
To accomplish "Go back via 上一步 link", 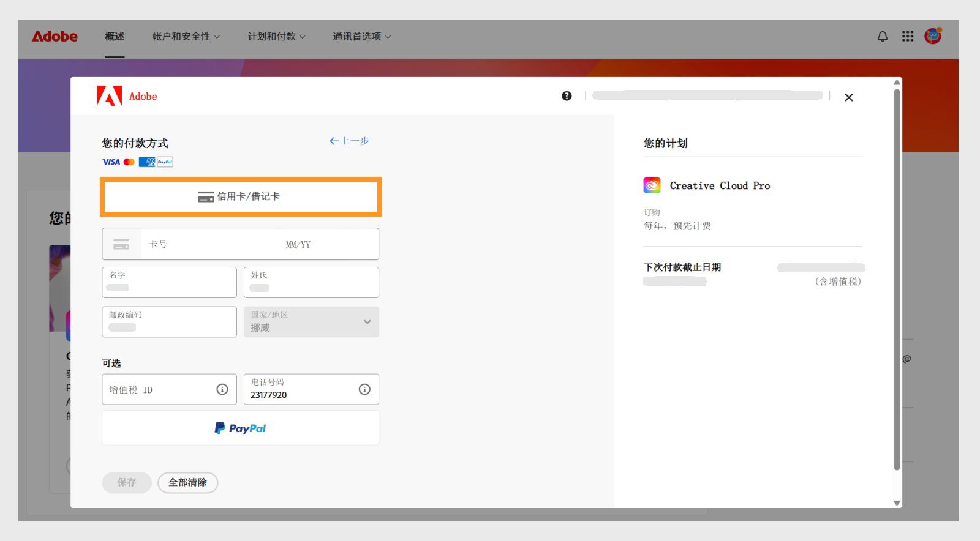I will [349, 141].
